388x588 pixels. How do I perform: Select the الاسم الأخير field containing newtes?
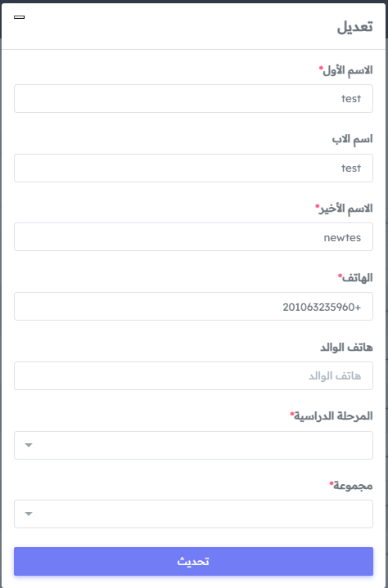tap(194, 237)
